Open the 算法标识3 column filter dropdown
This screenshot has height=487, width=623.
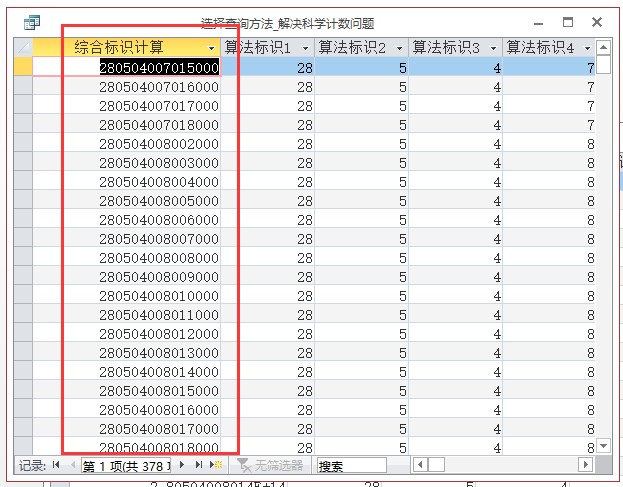pos(494,48)
